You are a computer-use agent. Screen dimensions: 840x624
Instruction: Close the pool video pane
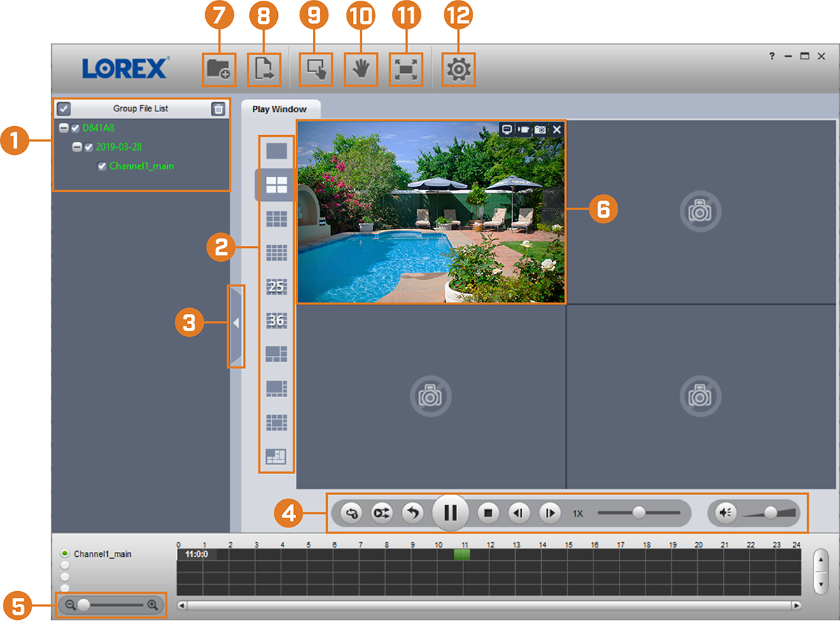click(556, 130)
